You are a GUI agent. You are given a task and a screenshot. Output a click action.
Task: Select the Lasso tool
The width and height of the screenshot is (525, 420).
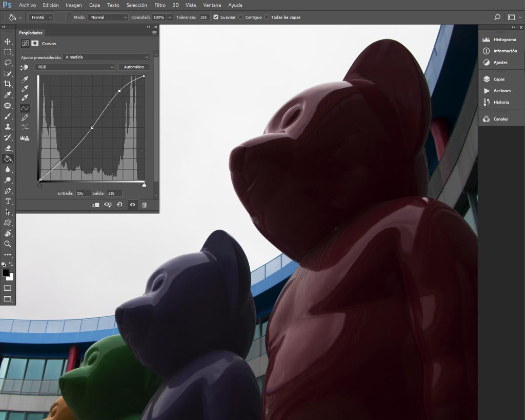[x=7, y=63]
